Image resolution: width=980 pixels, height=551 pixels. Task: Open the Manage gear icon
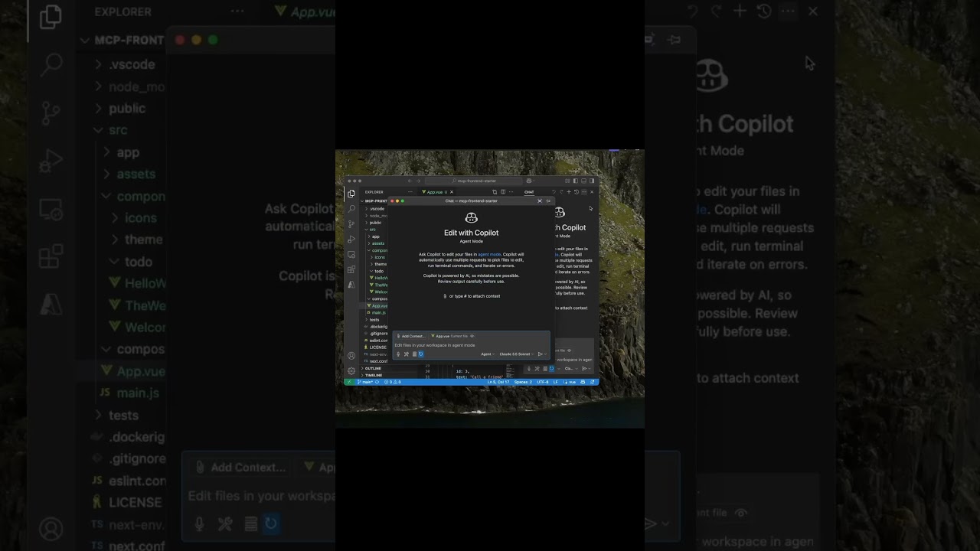351,370
